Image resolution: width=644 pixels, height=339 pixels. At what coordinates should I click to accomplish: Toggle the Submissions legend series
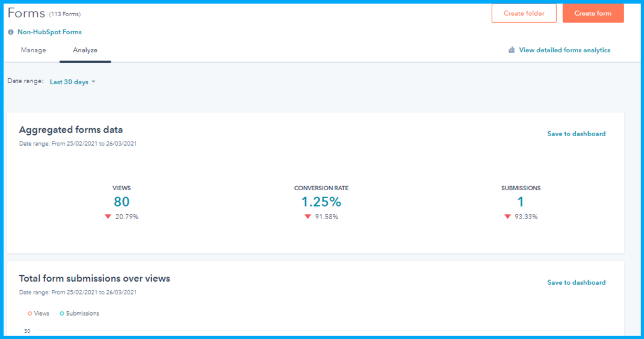pyautogui.click(x=79, y=313)
